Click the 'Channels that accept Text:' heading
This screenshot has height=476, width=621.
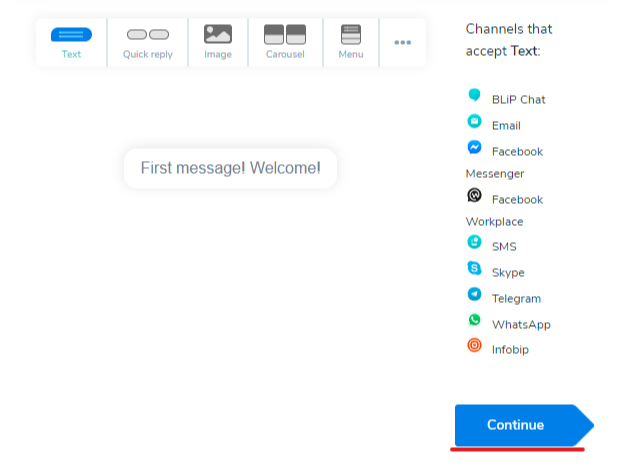[509, 40]
